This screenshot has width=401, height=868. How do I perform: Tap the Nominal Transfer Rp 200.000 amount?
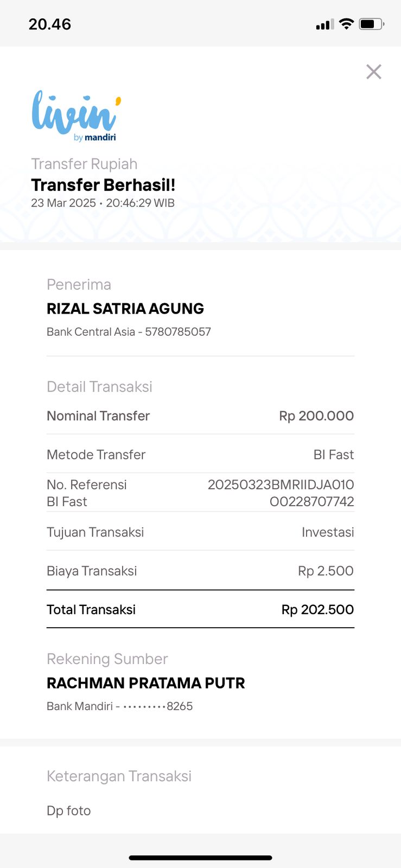point(316,416)
